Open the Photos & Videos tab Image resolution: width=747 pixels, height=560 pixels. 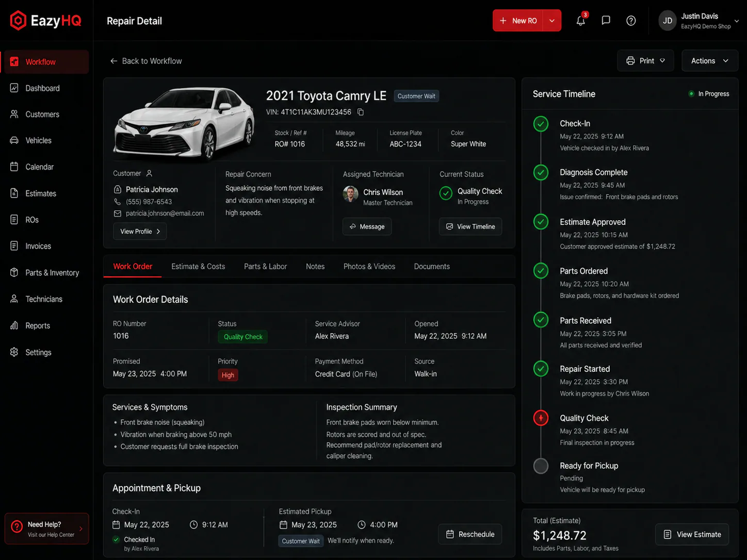[369, 267]
